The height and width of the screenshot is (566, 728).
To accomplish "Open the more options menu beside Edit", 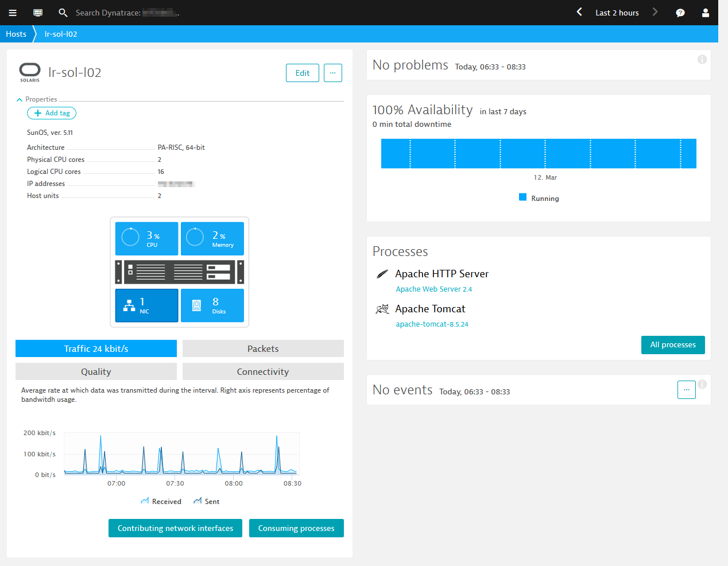I will coord(333,73).
